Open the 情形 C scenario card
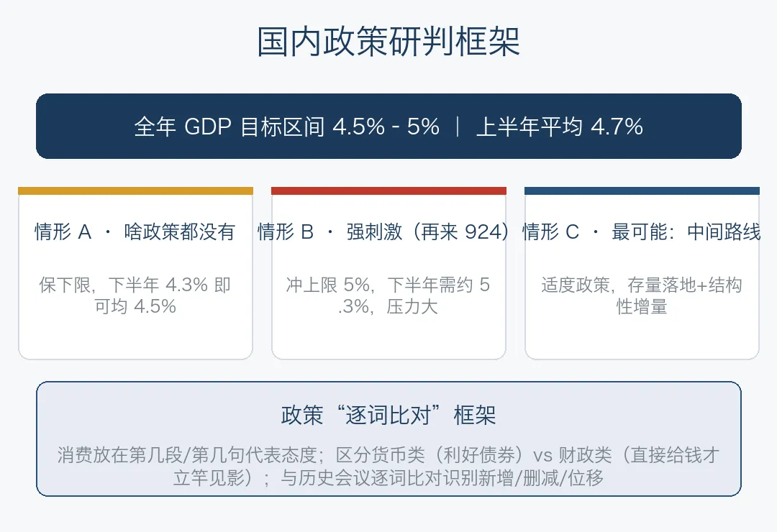 [642, 273]
